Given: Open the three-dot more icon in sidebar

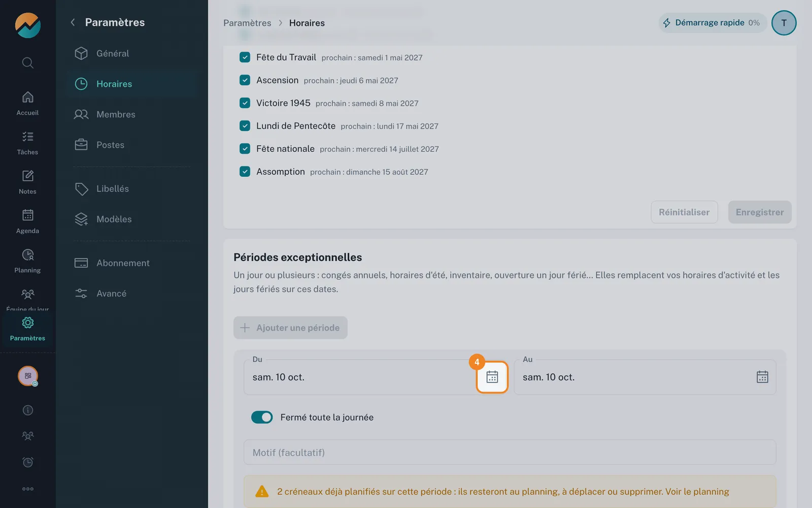Looking at the screenshot, I should coord(28,489).
